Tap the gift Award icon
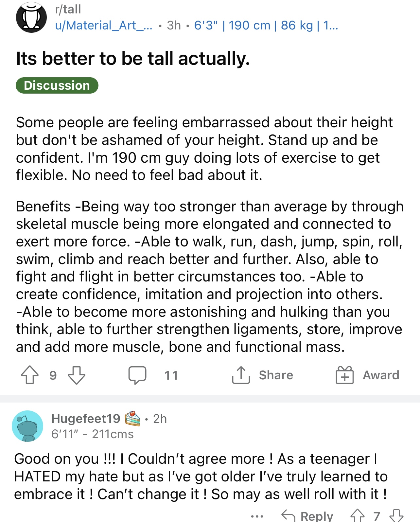The height and width of the screenshot is (522, 420). coord(345,375)
